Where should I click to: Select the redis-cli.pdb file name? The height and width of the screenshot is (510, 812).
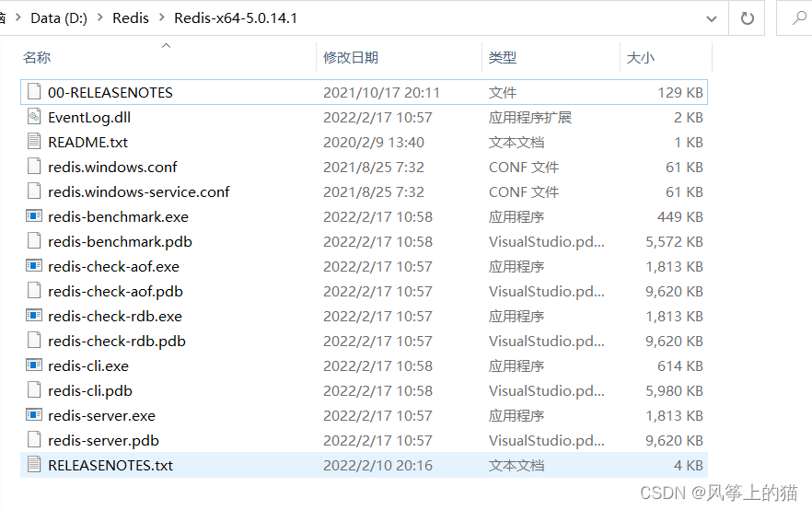click(89, 391)
